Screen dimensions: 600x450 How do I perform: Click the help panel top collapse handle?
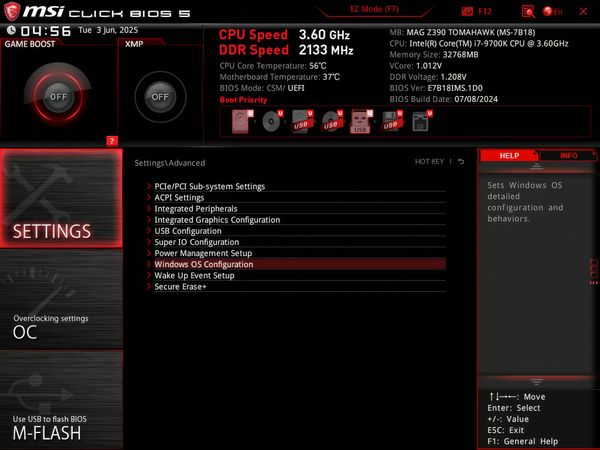[x=536, y=167]
